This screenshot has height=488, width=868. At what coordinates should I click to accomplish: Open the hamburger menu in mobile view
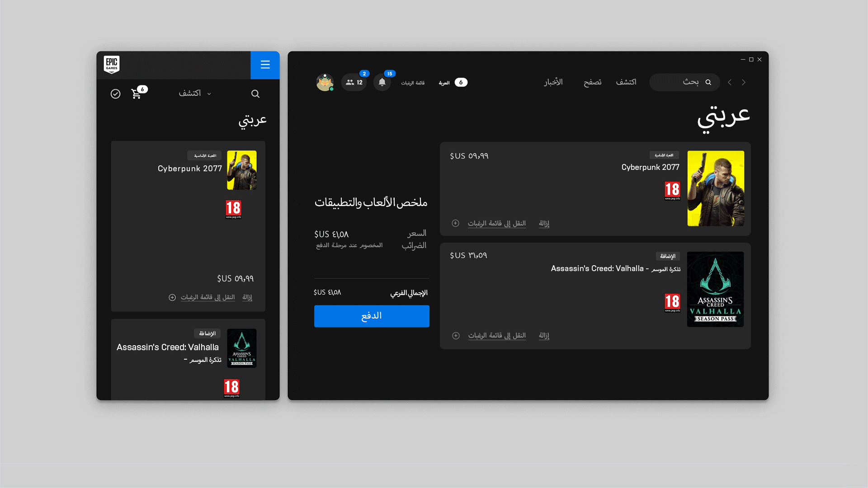pos(265,65)
